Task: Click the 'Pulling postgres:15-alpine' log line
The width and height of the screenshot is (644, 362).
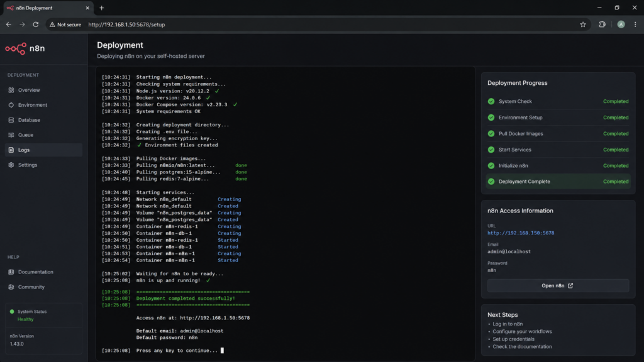Action: point(178,172)
